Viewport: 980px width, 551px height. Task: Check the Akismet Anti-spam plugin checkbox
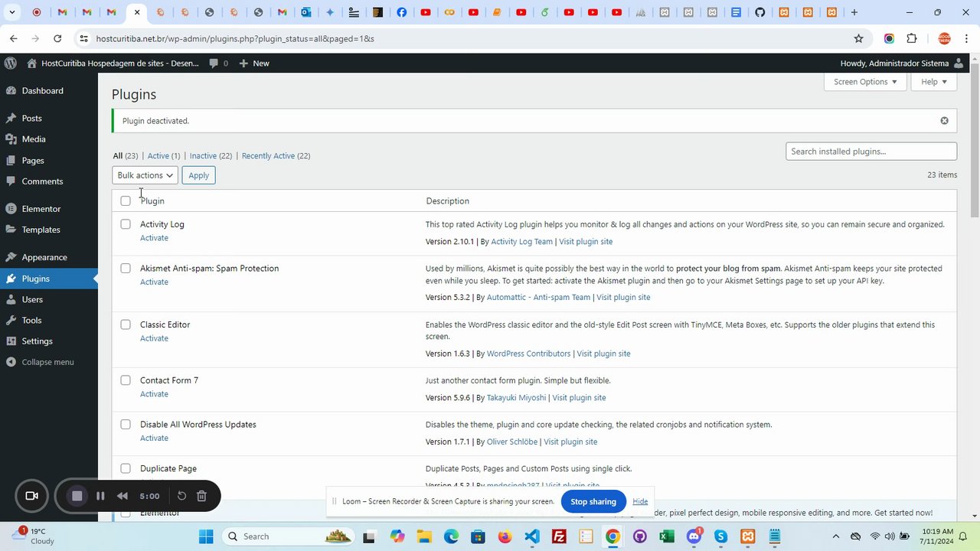[x=126, y=269]
